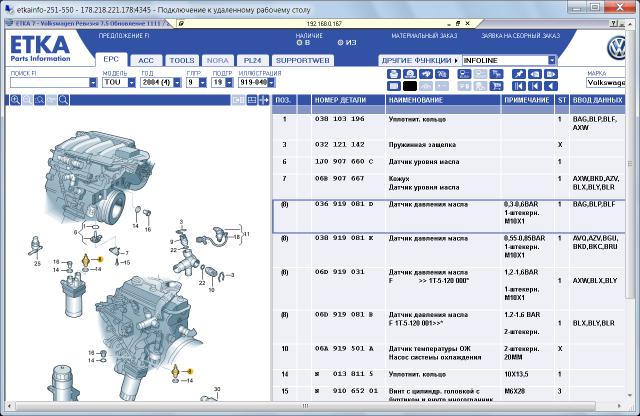The width and height of the screenshot is (640, 416).
Task: Select part number 038 919 081 K
Action: point(344,238)
